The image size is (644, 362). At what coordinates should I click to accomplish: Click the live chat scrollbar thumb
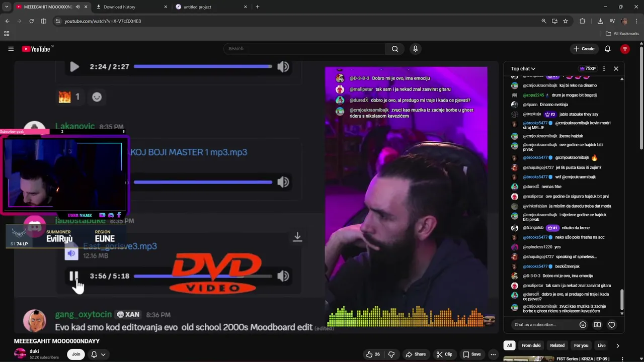(622, 300)
